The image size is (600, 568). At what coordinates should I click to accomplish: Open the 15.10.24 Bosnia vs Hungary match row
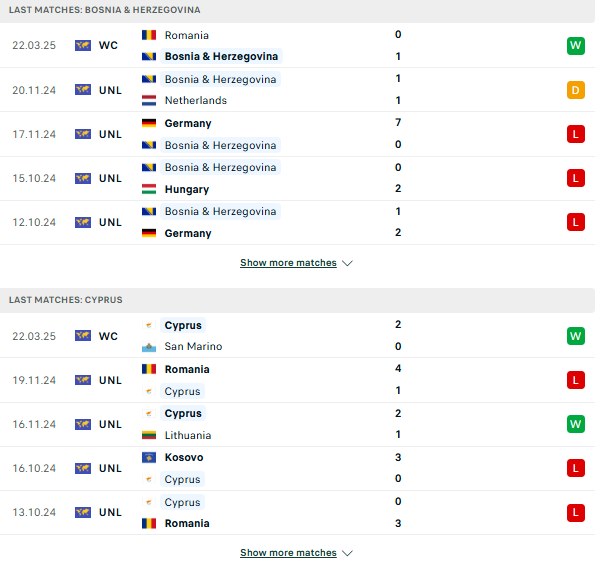pyautogui.click(x=297, y=178)
